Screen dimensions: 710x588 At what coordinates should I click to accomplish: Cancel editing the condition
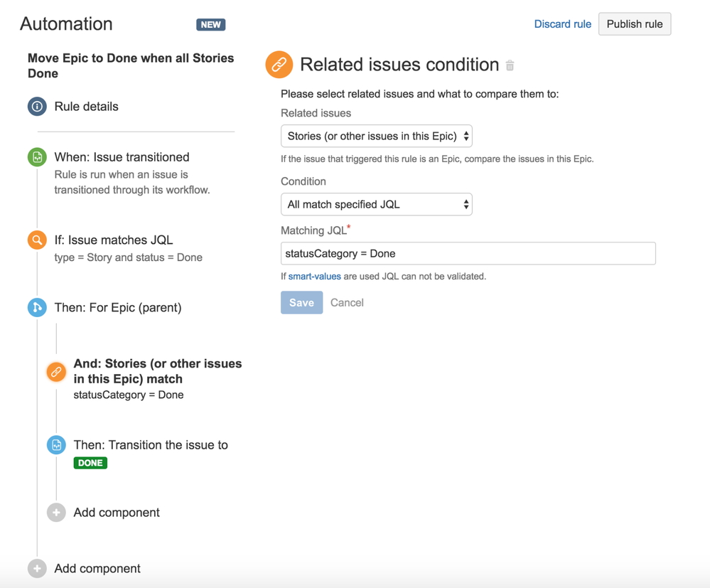tap(347, 303)
